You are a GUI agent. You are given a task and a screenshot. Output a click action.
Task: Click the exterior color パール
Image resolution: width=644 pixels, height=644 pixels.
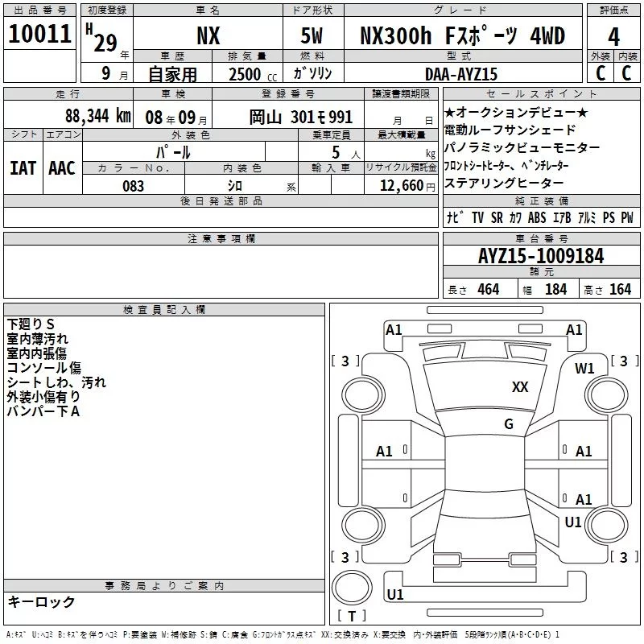(x=173, y=152)
